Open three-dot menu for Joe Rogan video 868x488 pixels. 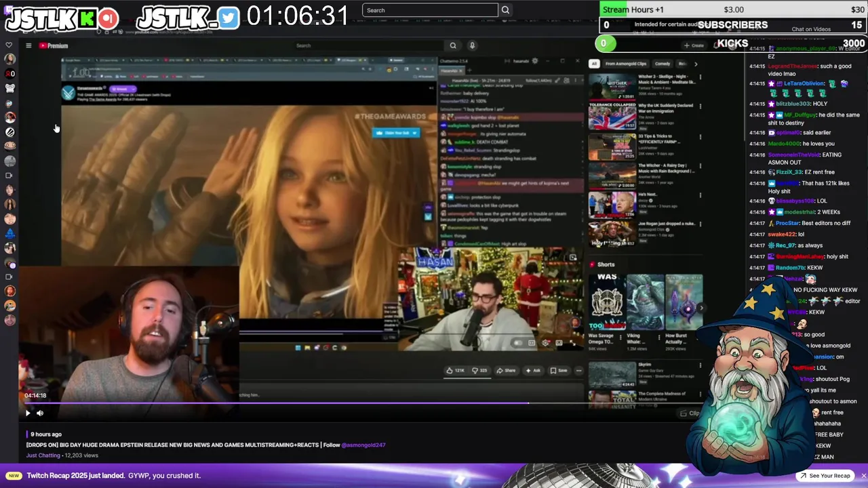tap(700, 226)
